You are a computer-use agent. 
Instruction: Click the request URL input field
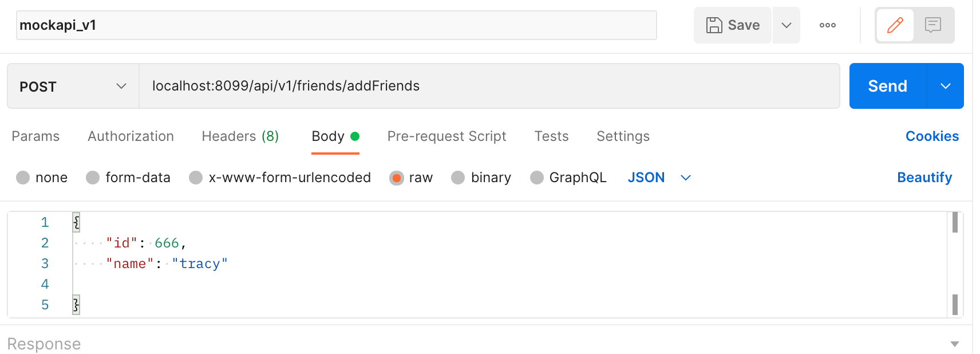pyautogui.click(x=489, y=86)
